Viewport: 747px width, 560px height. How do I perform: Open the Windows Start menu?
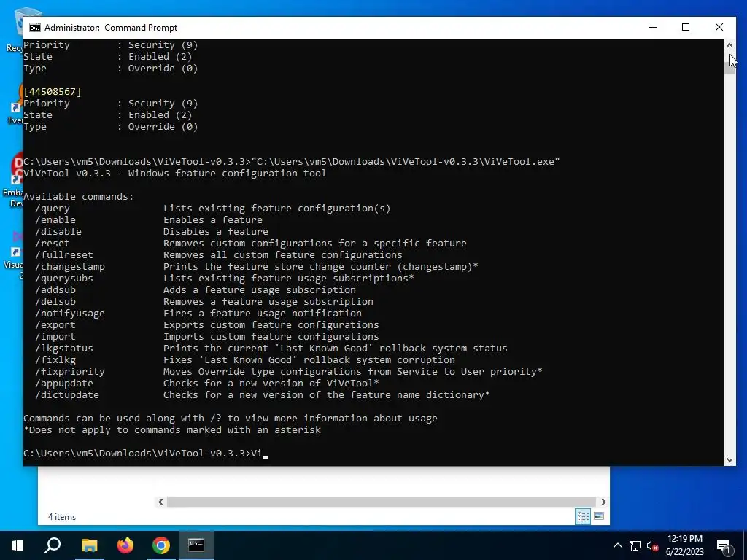[18, 545]
